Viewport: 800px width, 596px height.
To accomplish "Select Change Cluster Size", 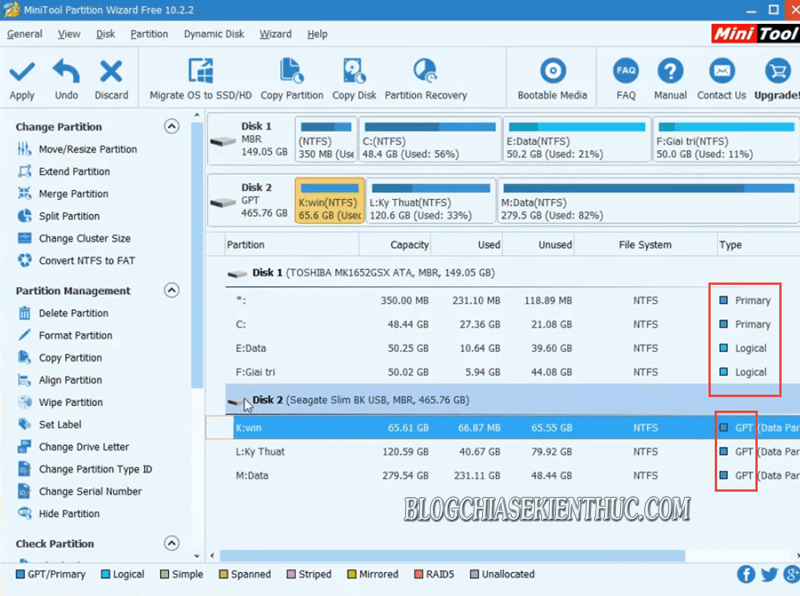I will 84,238.
